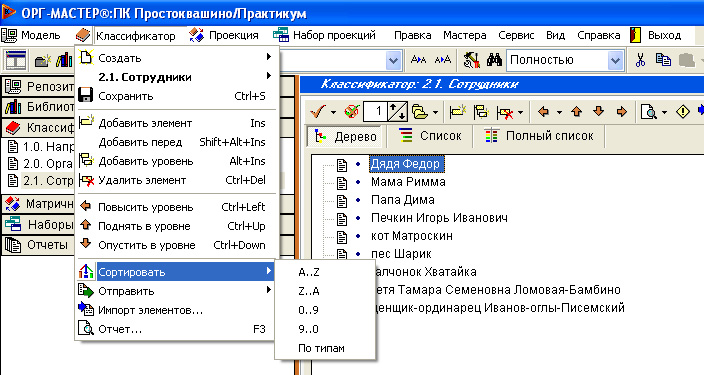
Task: Click the decrease font size AA icon
Action: click(442, 60)
